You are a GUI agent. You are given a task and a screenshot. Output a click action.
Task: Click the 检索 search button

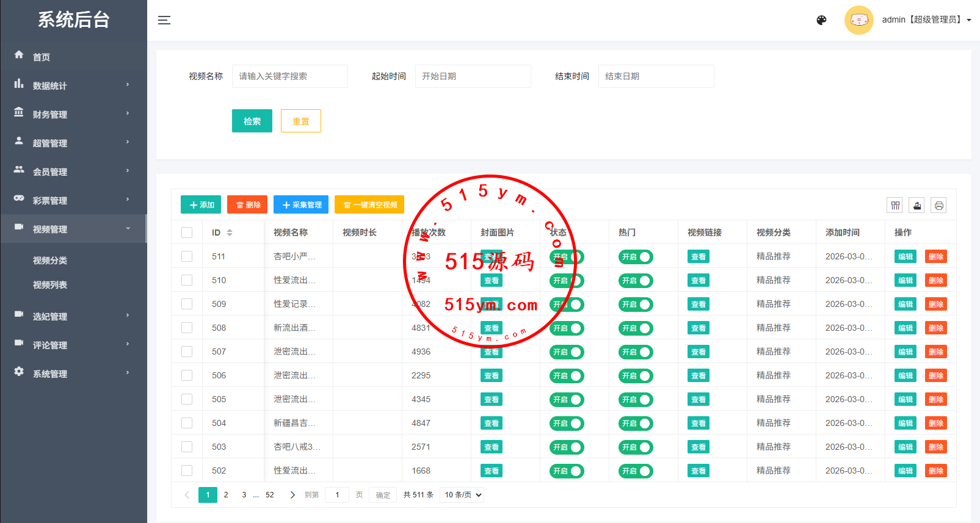(252, 121)
